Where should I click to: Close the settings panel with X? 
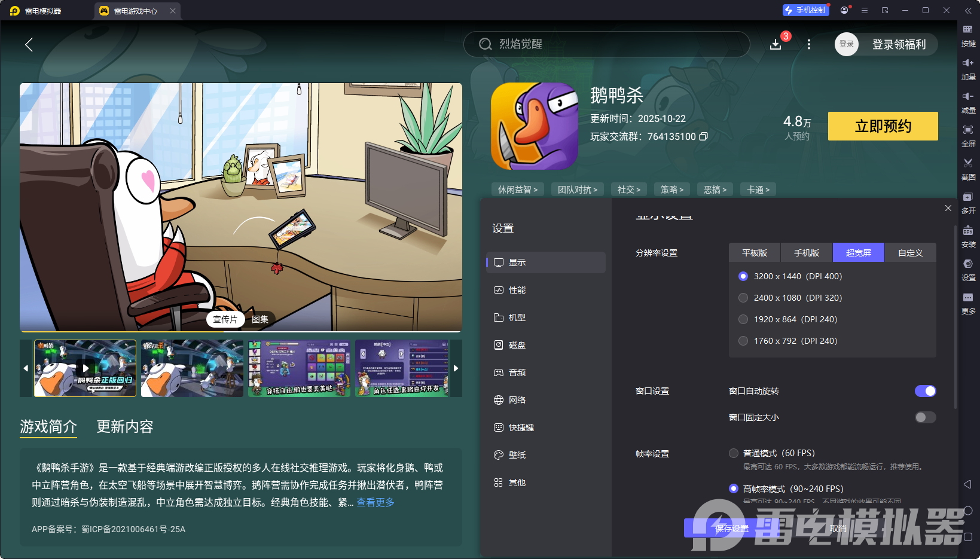[x=948, y=208]
